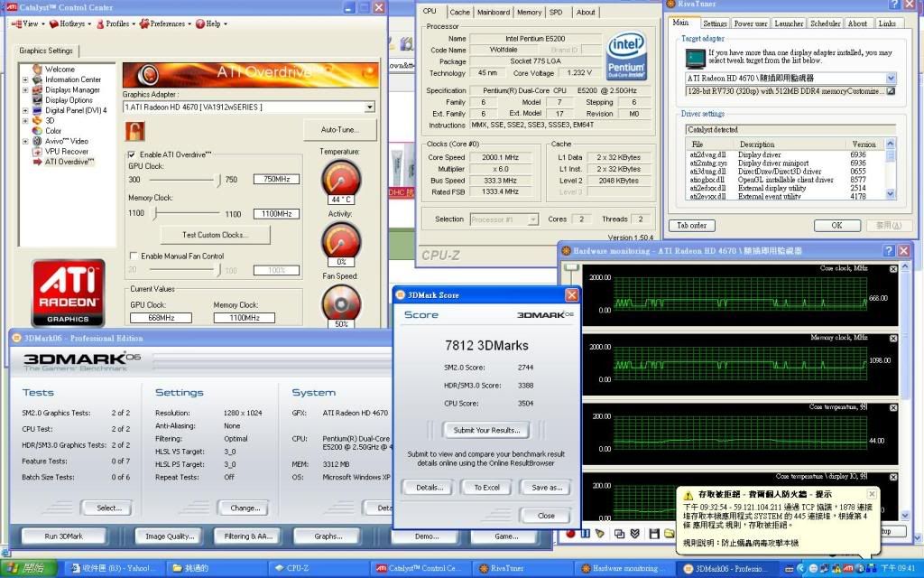Click the ATI tray icon in taskbar

coord(847,569)
